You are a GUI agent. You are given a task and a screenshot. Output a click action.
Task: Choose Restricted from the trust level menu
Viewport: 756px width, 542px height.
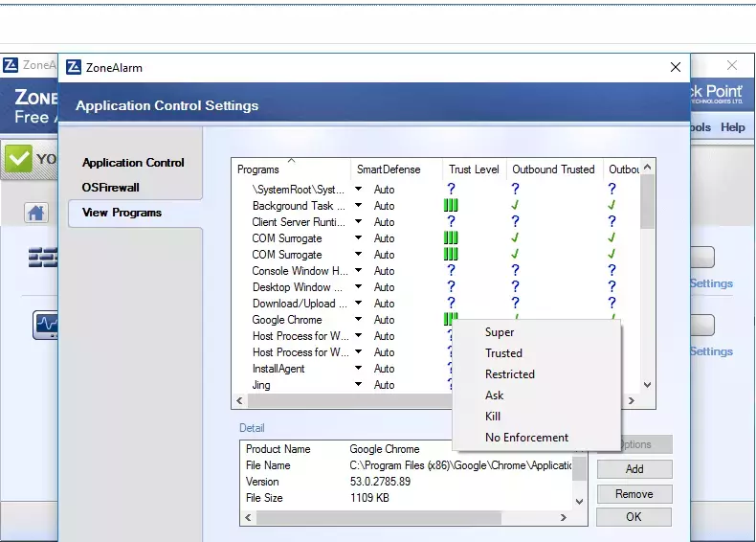click(x=536, y=374)
